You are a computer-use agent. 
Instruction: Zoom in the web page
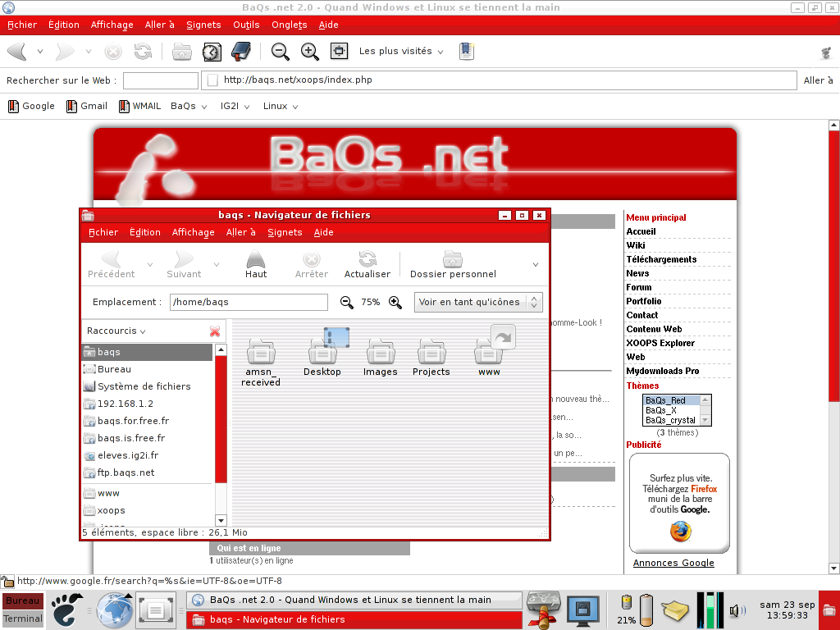pos(309,52)
